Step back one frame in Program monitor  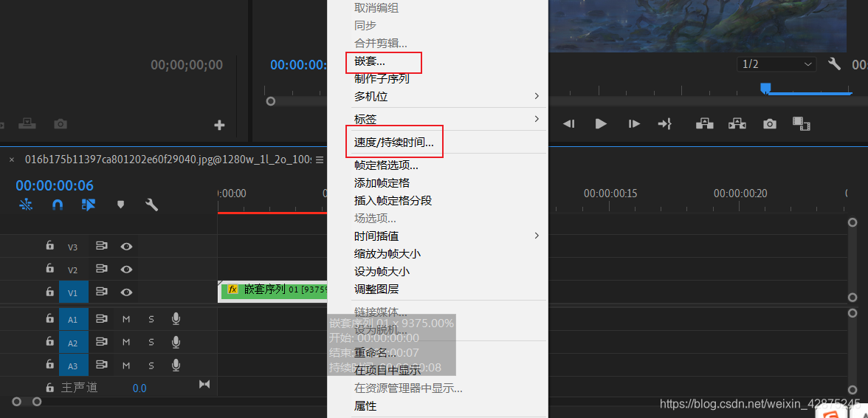click(x=568, y=124)
